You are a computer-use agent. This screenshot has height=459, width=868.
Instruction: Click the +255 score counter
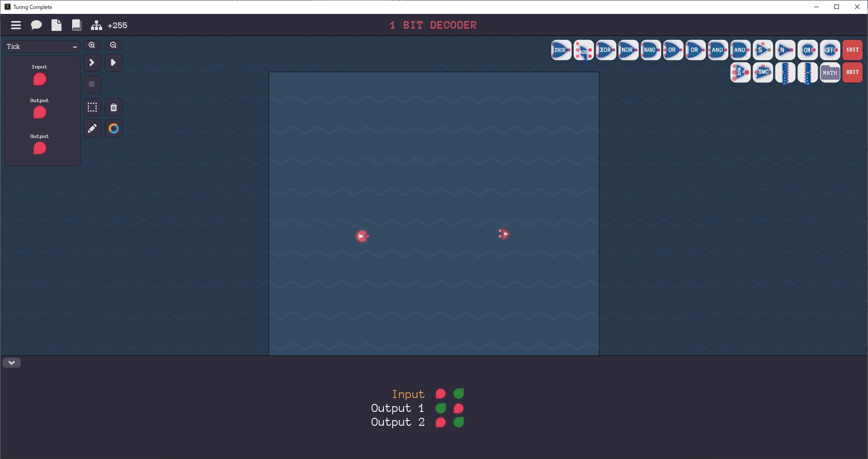click(117, 26)
